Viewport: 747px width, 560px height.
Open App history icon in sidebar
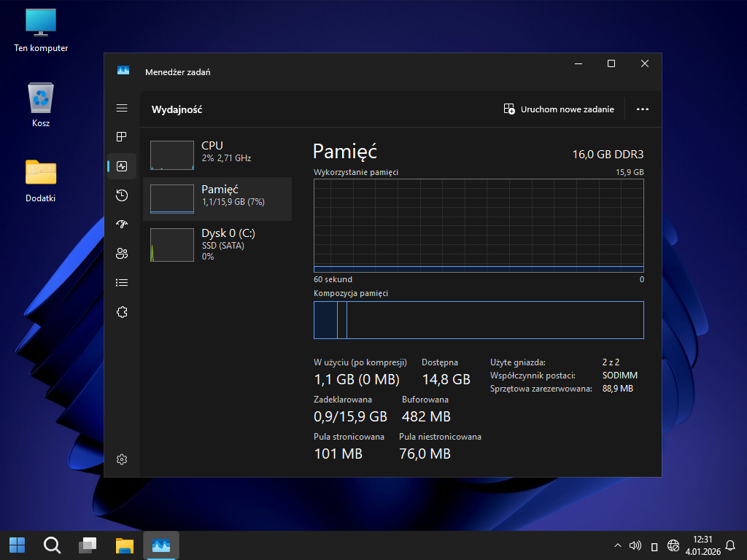tap(122, 195)
